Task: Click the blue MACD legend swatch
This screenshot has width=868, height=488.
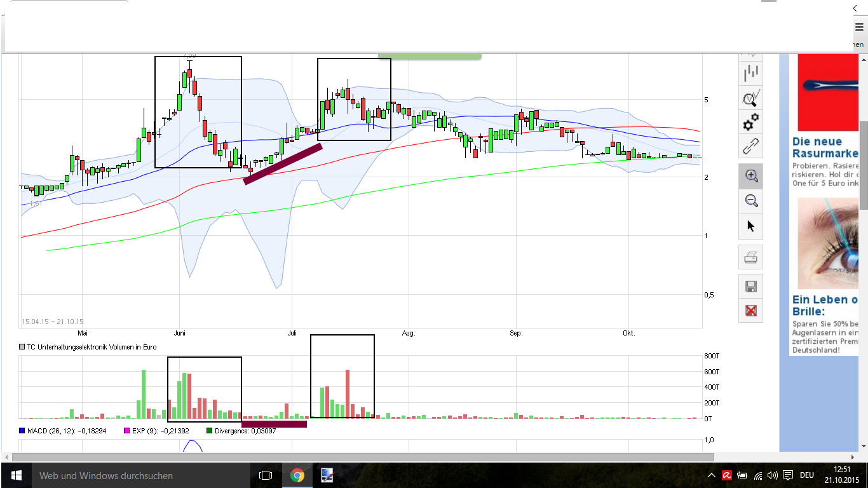Action: click(x=22, y=431)
